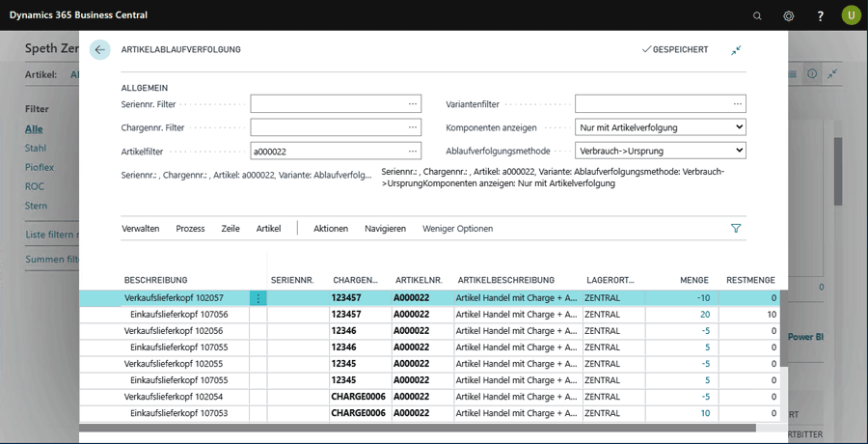Sort by the Artikelnr. column header
The image size is (868, 444).
click(x=419, y=280)
